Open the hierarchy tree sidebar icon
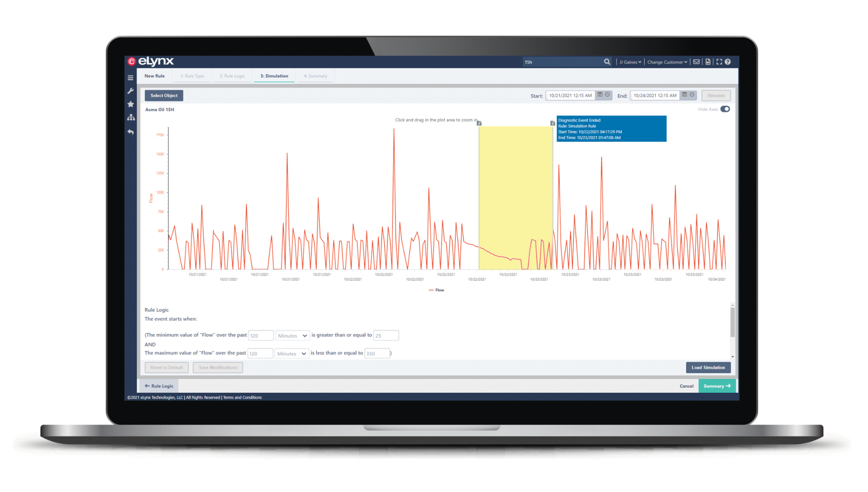The height and width of the screenshot is (492, 868). click(131, 118)
